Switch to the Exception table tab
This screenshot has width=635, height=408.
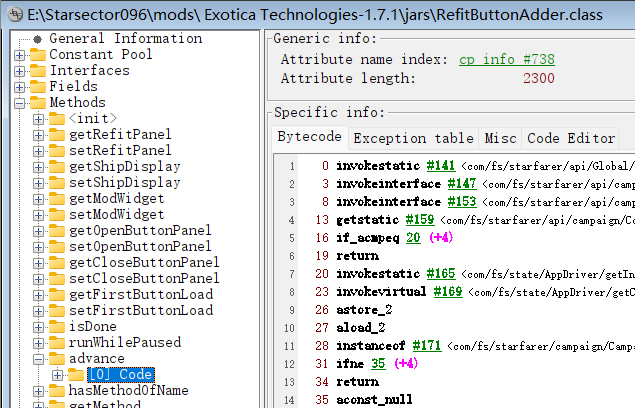[x=412, y=138]
